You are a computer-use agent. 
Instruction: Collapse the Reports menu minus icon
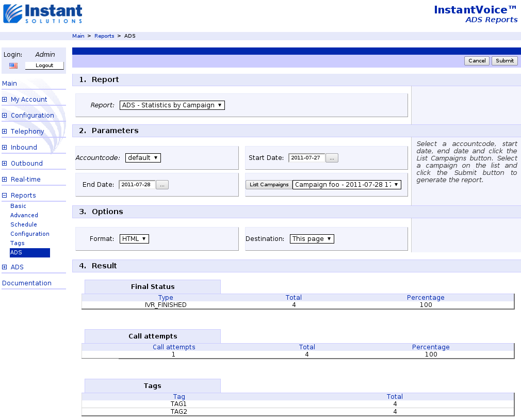click(x=5, y=196)
